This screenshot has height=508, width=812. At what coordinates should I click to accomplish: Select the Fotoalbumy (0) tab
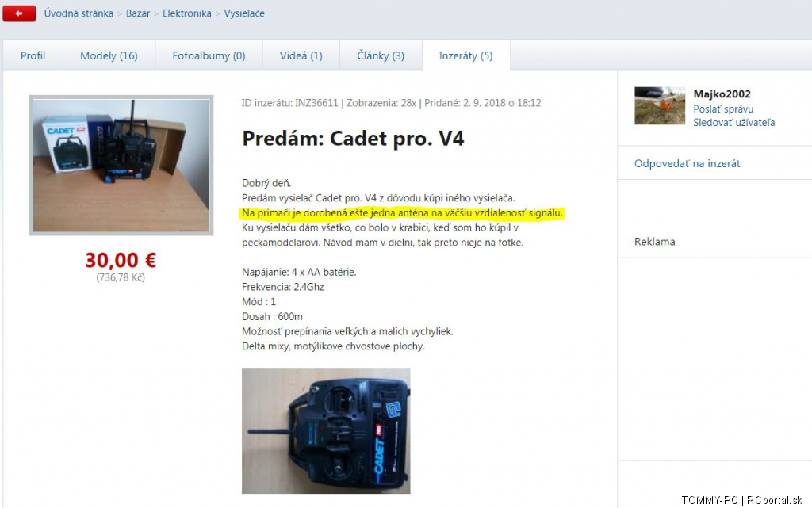209,55
